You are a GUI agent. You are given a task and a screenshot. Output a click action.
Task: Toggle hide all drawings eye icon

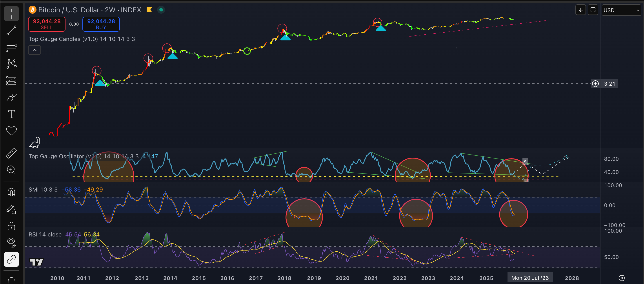[11, 242]
